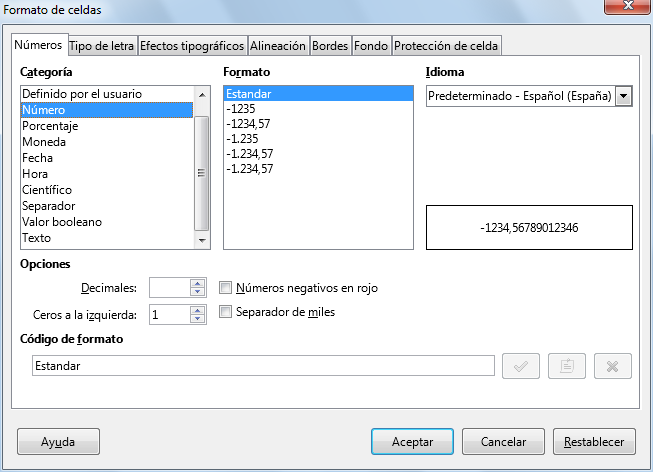Select category Definido por el usuario
This screenshot has height=472, width=653.
tap(107, 94)
